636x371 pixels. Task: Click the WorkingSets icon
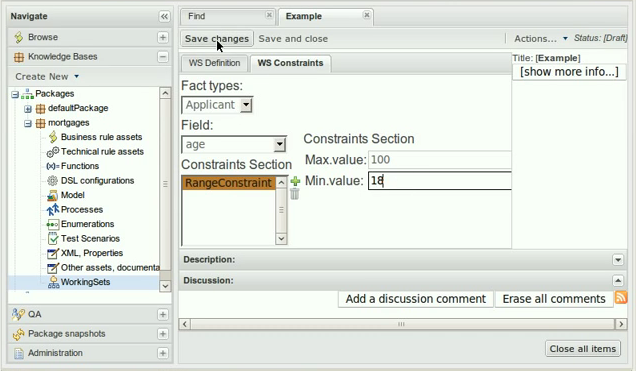(54, 282)
